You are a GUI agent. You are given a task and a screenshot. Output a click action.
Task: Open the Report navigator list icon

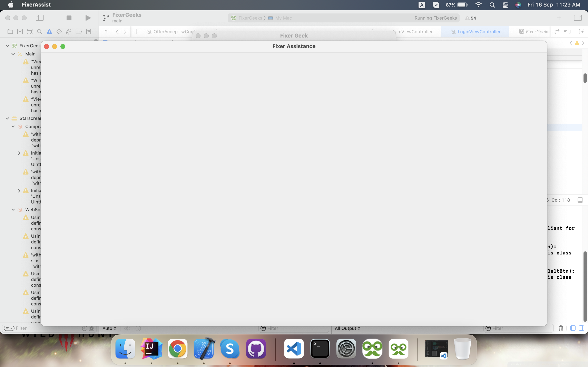pos(89,32)
